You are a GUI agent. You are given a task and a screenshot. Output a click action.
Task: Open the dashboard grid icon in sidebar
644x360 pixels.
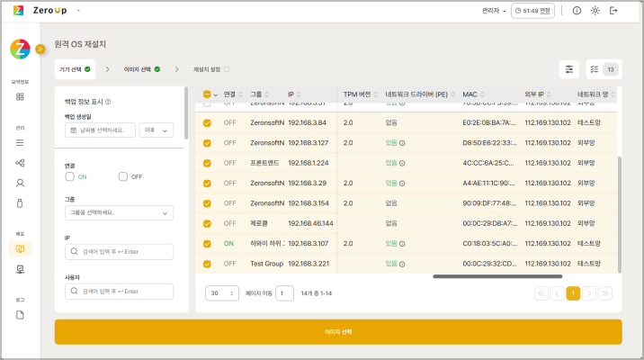click(20, 96)
